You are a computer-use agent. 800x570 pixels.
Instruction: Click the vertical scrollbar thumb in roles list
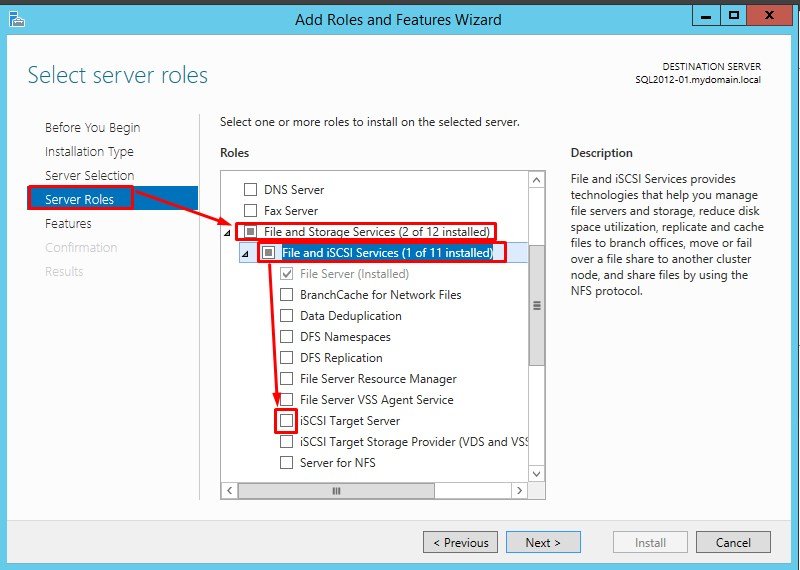(x=537, y=306)
